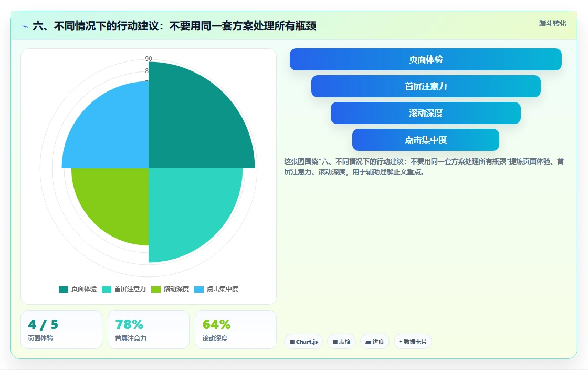588x370 pixels.
Task: Click the 滚动深度 legend label
Action: point(176,289)
